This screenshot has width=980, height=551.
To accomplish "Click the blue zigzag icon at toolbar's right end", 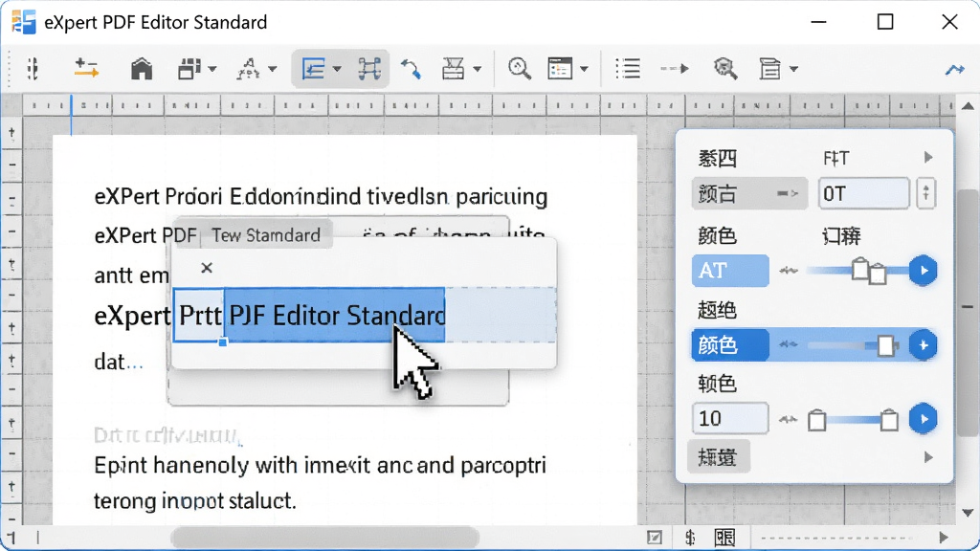I will [x=954, y=69].
